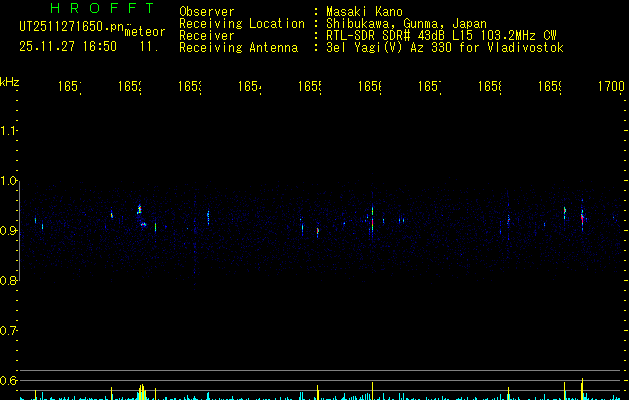Click the 1700 time axis label
This screenshot has height=400, width=629.
click(x=611, y=86)
